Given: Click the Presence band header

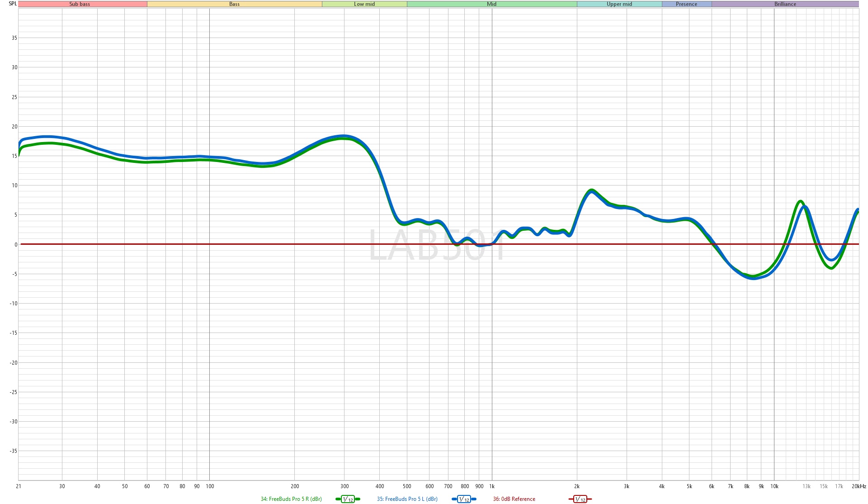Looking at the screenshot, I should tap(686, 4).
